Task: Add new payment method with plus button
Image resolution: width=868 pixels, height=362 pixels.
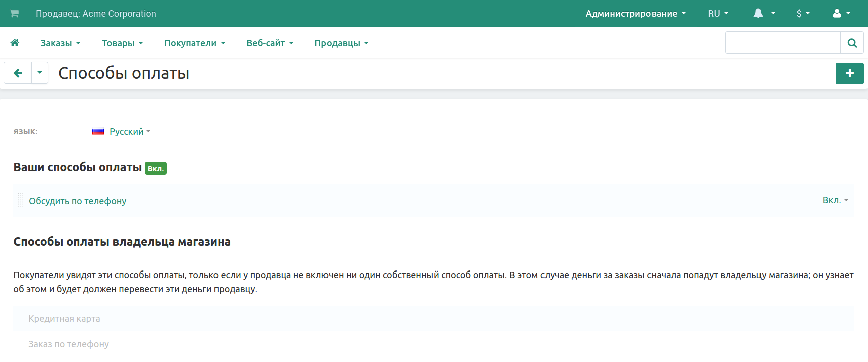Action: (x=849, y=73)
